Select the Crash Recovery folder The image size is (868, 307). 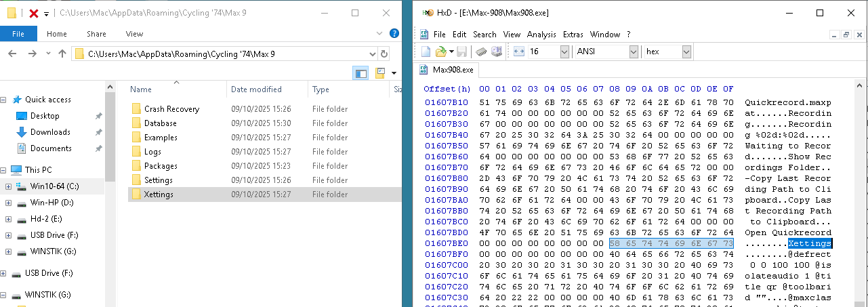click(171, 109)
